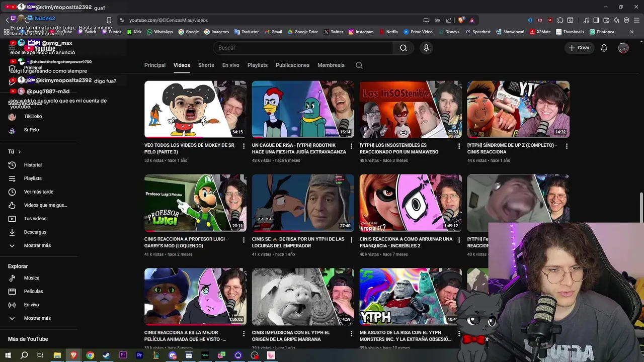Open video titled UN CAGUE DE RISA Robotnik
Image resolution: width=644 pixels, height=362 pixels.
point(299,148)
